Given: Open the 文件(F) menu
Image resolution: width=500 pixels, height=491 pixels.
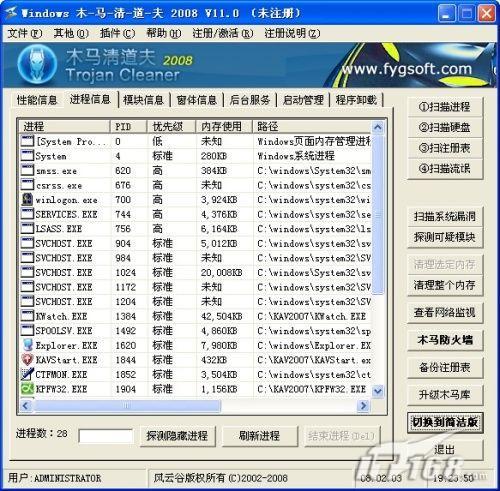Looking at the screenshot, I should point(25,33).
